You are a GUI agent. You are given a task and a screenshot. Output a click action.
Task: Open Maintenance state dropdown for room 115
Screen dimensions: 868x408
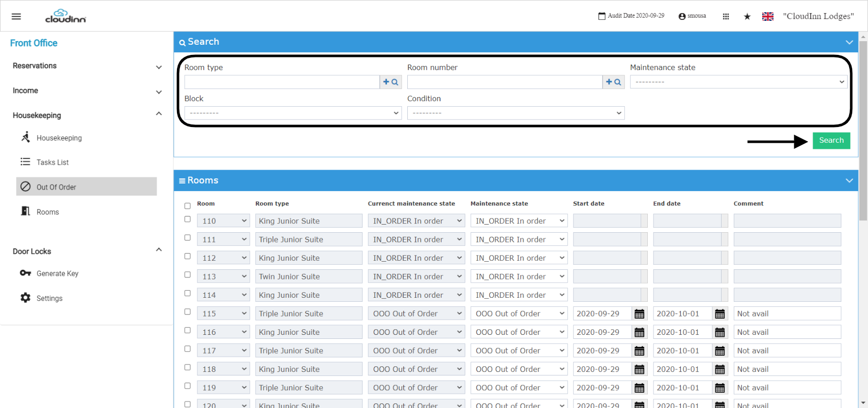pos(519,313)
